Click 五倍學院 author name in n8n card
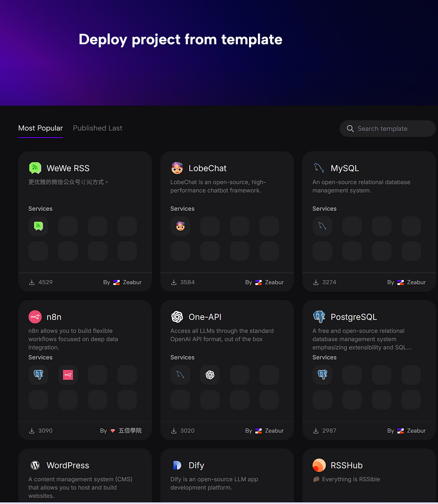The width and height of the screenshot is (438, 504). click(130, 431)
